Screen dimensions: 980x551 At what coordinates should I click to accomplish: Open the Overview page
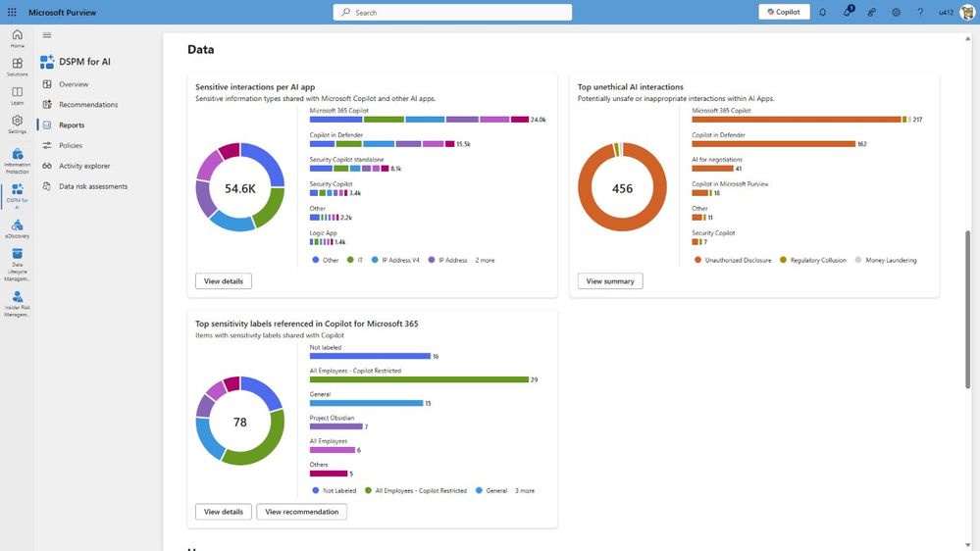click(x=74, y=84)
